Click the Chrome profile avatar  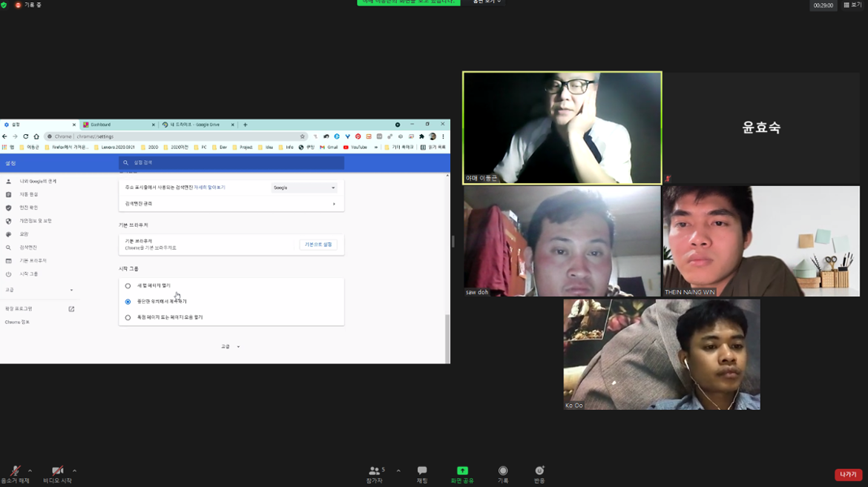point(433,136)
